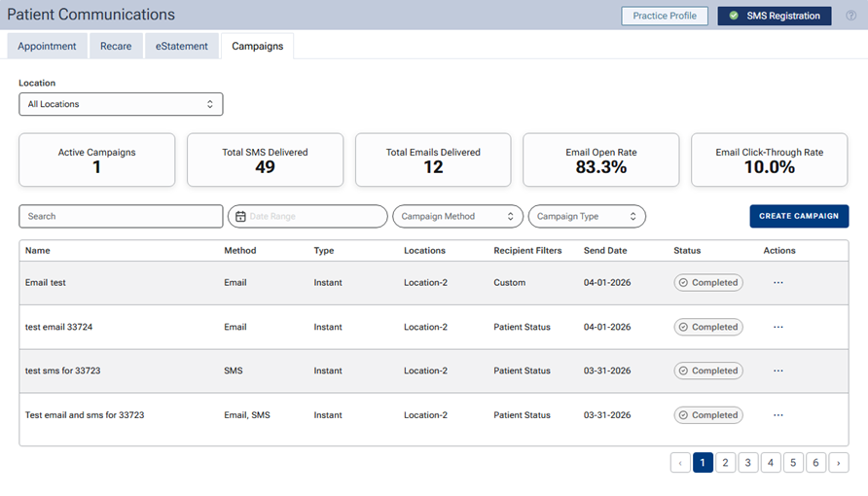Image resolution: width=868 pixels, height=496 pixels.
Task: Open the eStatement tab
Action: click(182, 46)
